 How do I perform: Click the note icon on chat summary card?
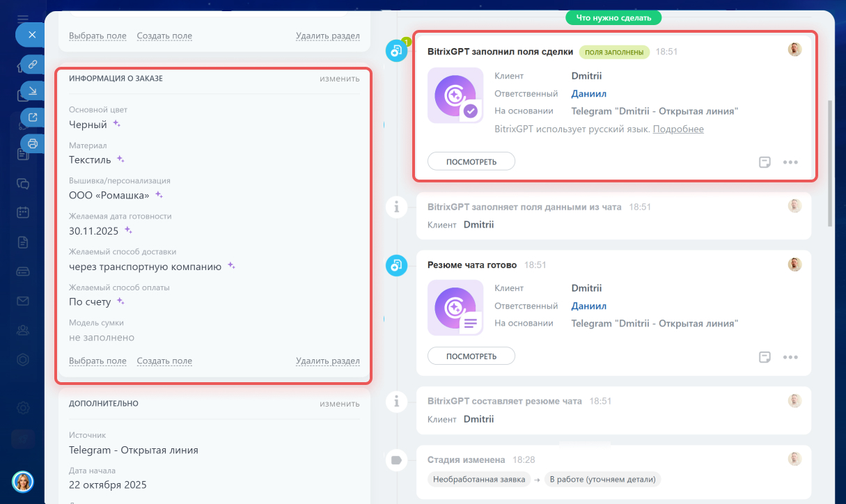click(x=765, y=357)
